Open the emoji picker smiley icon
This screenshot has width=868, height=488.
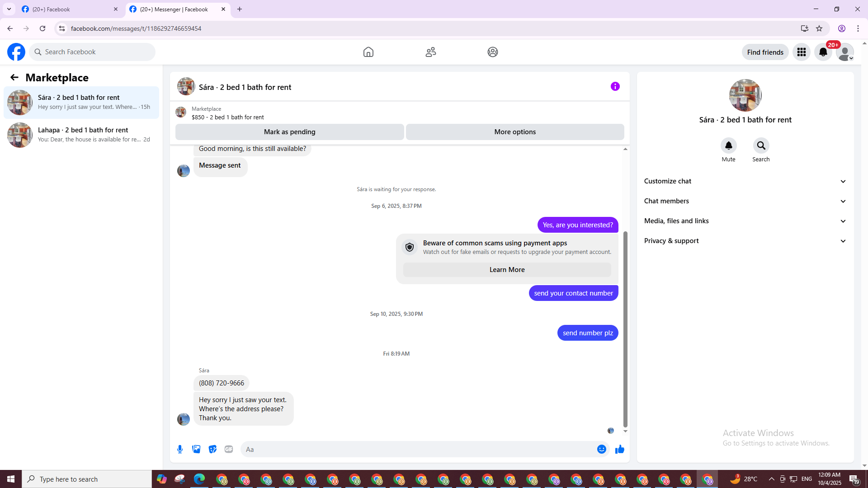click(602, 449)
